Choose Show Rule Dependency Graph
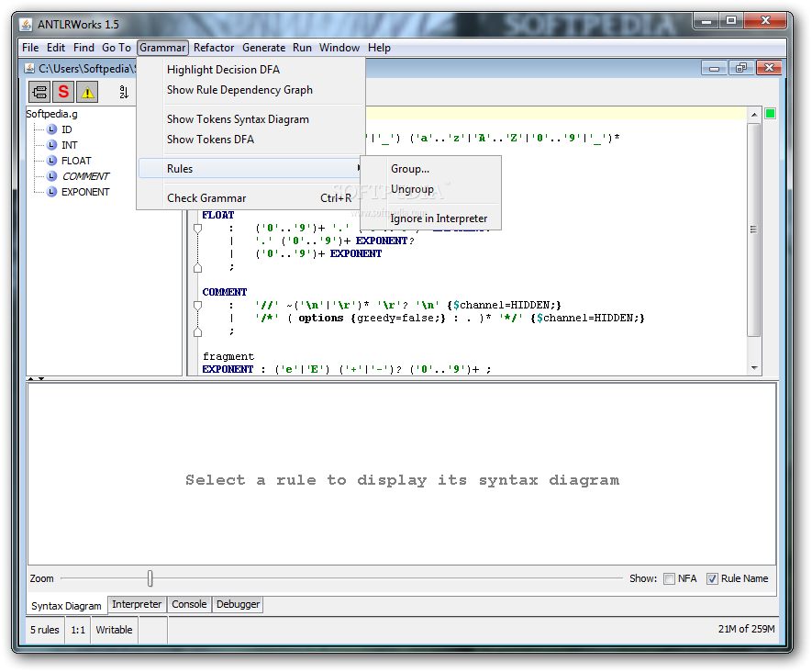This screenshot has width=812, height=672. pos(251,90)
